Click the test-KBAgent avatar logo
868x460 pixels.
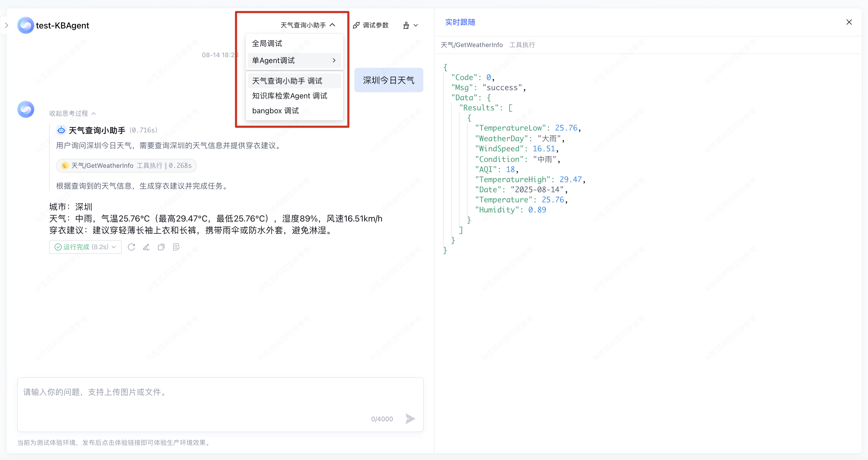(x=25, y=25)
